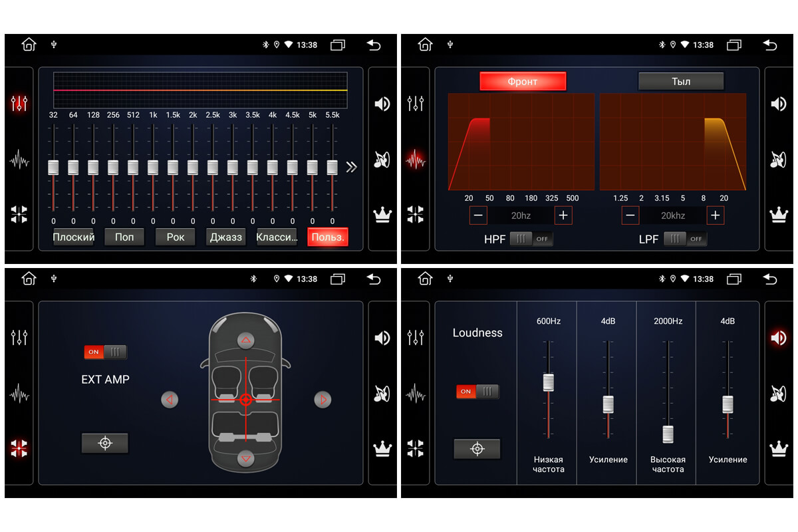798x532 pixels.
Task: Disable the Loudness ON switch
Action: pos(477,391)
